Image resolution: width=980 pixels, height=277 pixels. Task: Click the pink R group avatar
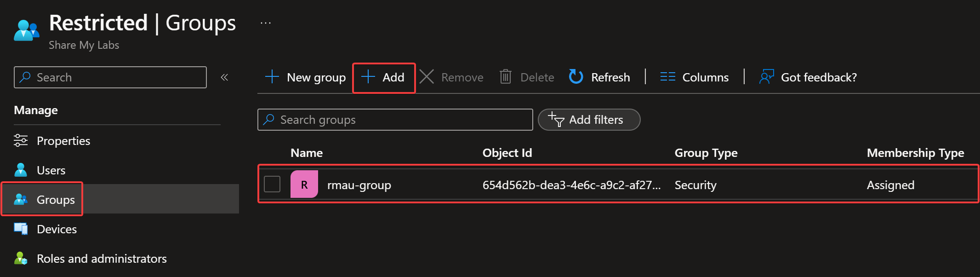304,184
